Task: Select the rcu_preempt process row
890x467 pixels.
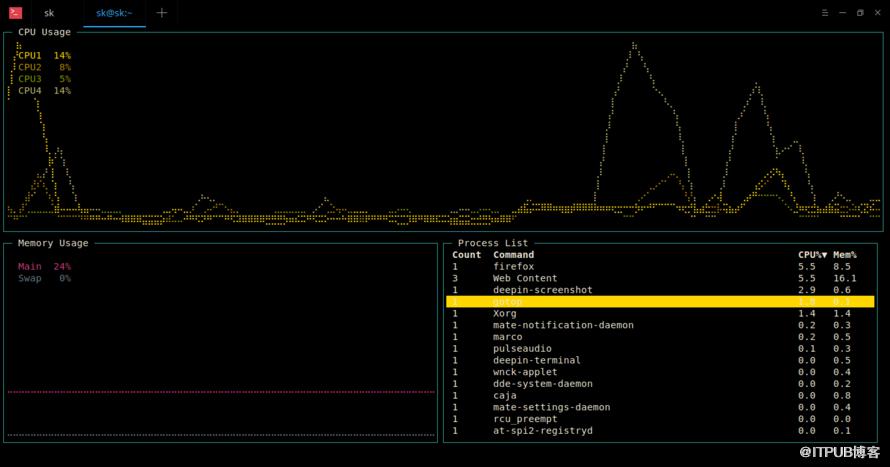Action: (660, 419)
